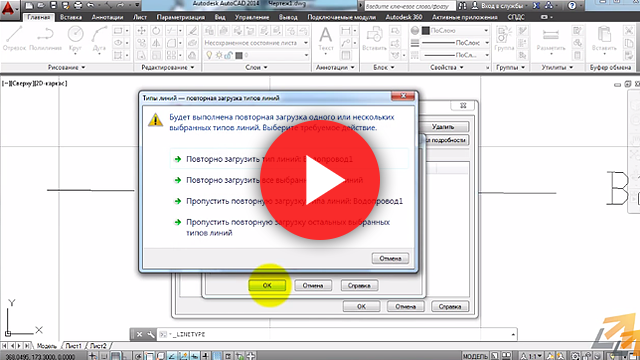Choose Пропустить повторную загрузку остальных выбранных типов
The height and width of the screenshot is (360, 640).
(x=289, y=227)
